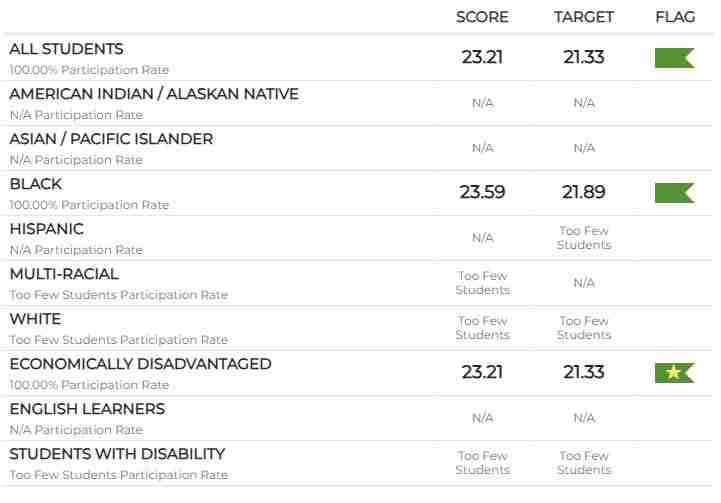Click the FLAG column header
Image resolution: width=721 pixels, height=503 pixels.
675,17
